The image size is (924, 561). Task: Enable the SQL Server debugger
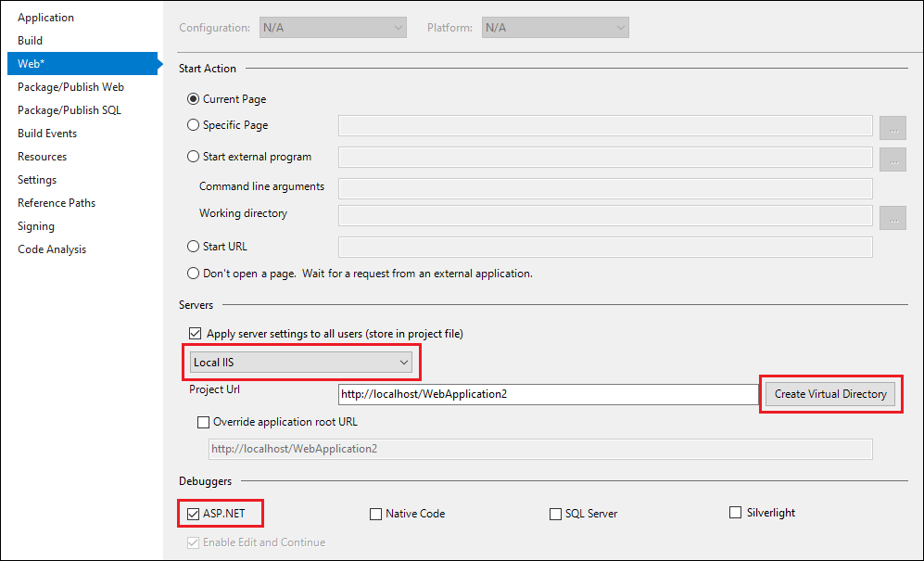click(554, 513)
